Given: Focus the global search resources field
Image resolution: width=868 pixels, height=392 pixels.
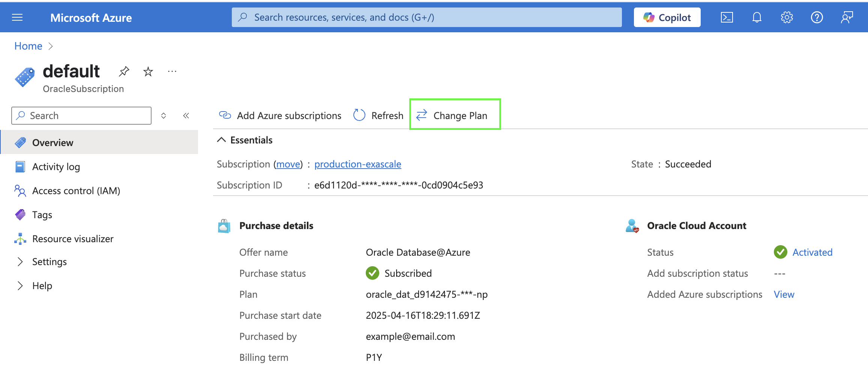Looking at the screenshot, I should (x=426, y=18).
